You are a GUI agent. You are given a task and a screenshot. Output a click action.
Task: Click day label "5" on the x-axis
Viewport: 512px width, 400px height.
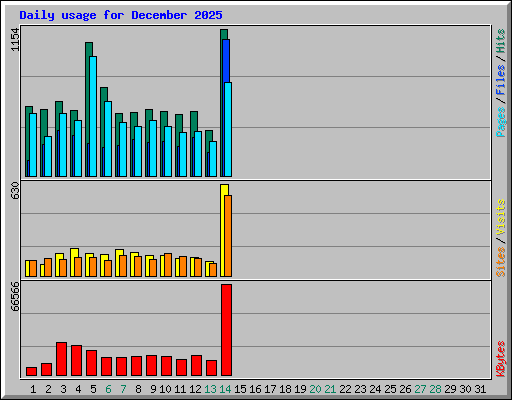coord(93,389)
